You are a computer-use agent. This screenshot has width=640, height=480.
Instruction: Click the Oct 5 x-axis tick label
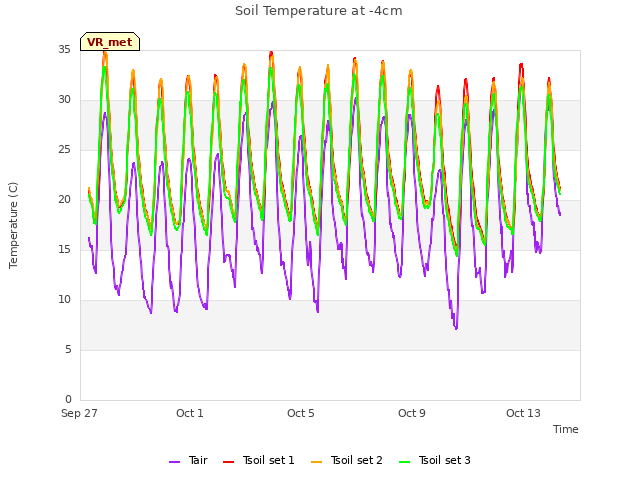[301, 413]
